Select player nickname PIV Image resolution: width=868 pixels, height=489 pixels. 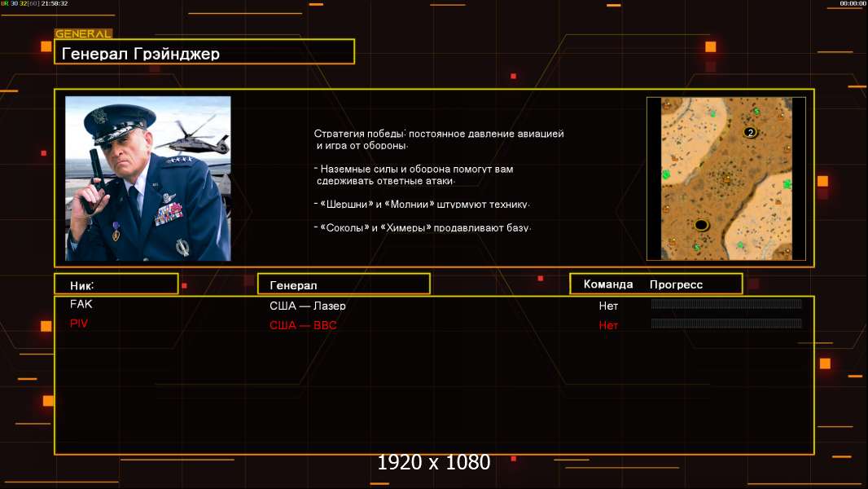coord(79,324)
